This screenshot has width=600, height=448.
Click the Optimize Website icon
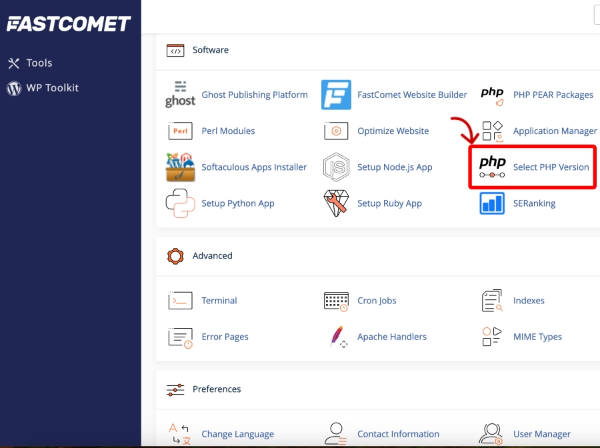[x=336, y=131]
